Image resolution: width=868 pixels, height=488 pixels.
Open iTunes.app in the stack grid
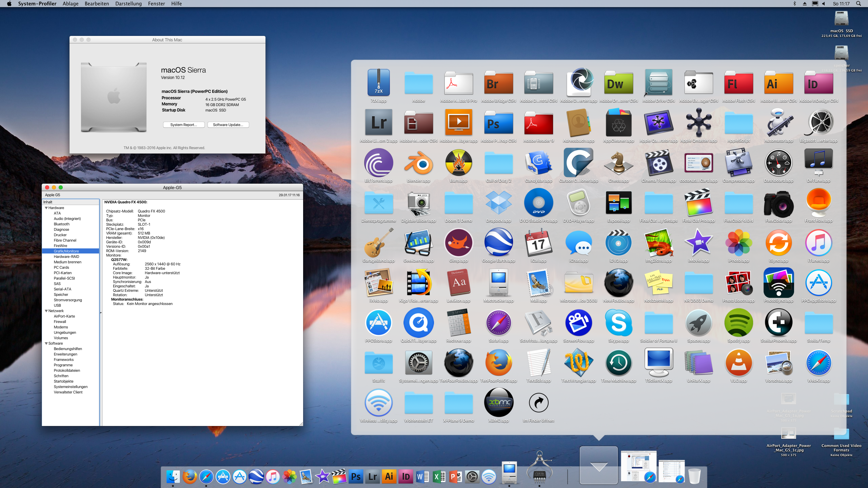818,242
